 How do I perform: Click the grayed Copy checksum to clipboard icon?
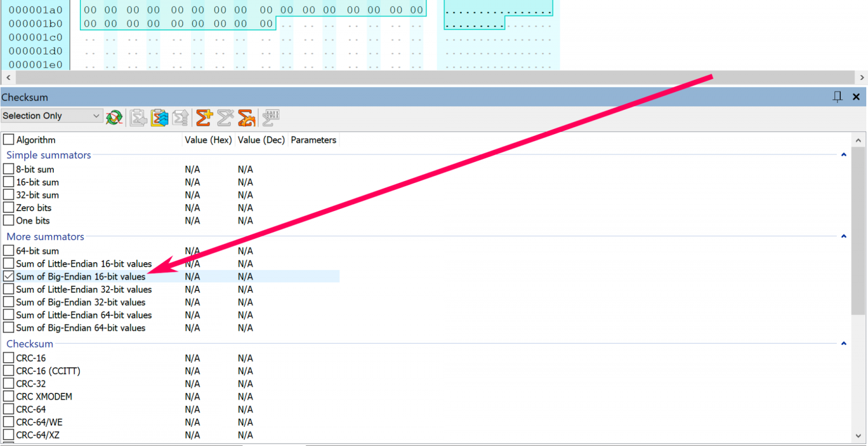tap(138, 117)
